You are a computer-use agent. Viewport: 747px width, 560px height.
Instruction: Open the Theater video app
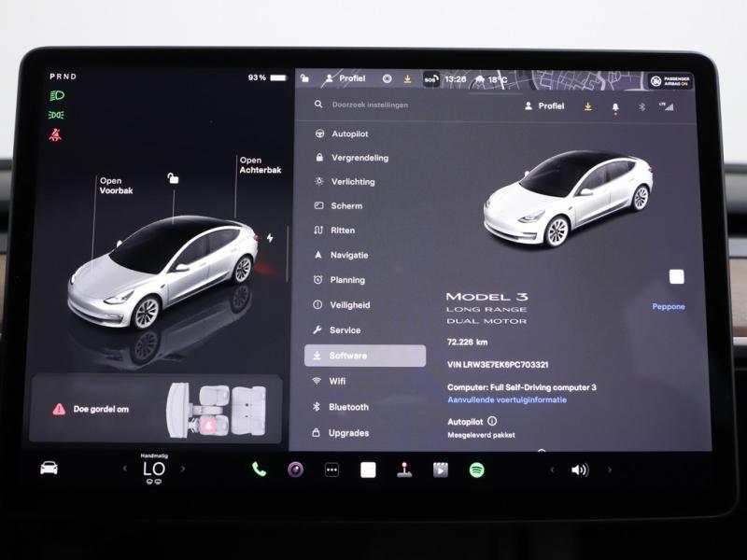(x=441, y=470)
